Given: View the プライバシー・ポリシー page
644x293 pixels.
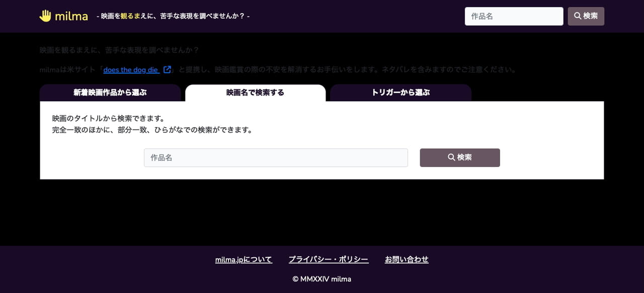Looking at the screenshot, I should (x=329, y=259).
